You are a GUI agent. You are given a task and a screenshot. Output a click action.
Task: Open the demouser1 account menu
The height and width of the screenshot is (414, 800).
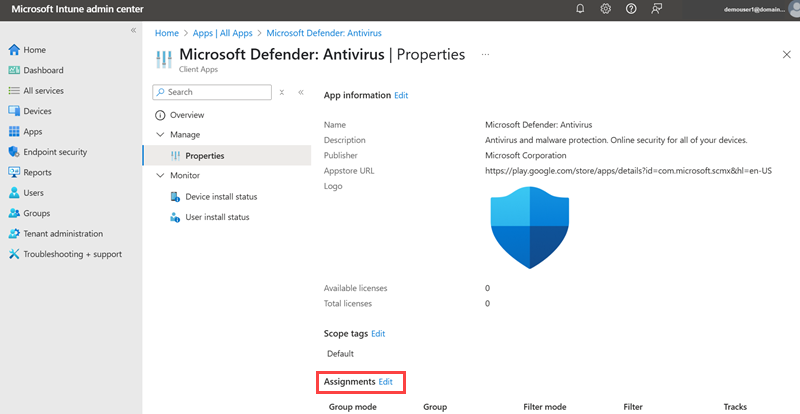coord(761,9)
